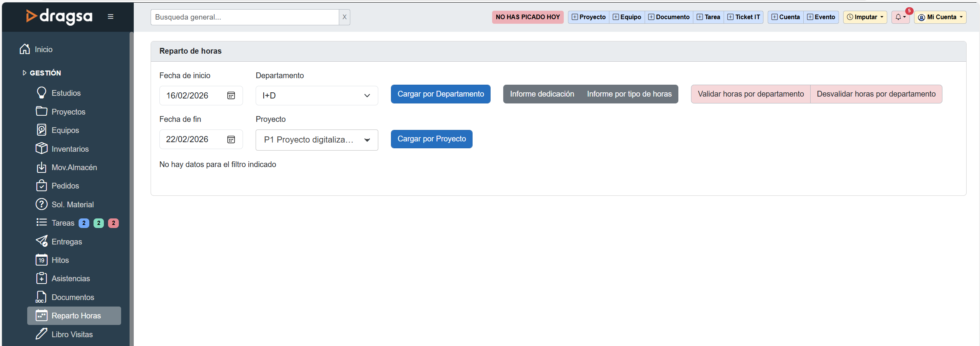Click the Busqueda general search field
Screen dimensions: 980x346
tap(245, 17)
